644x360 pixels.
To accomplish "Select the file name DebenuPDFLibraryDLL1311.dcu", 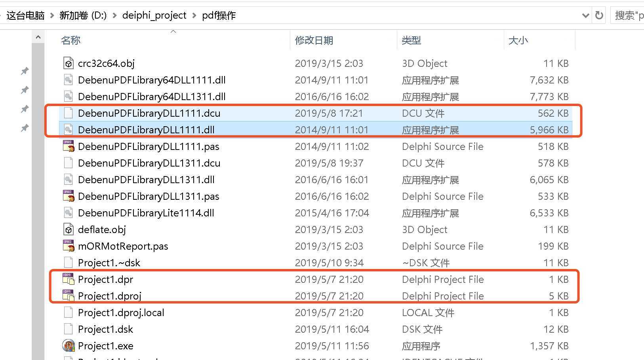I will pos(149,163).
